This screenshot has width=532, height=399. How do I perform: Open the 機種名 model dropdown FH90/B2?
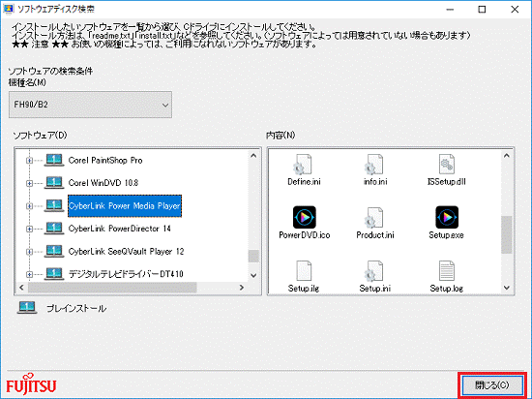pos(90,105)
